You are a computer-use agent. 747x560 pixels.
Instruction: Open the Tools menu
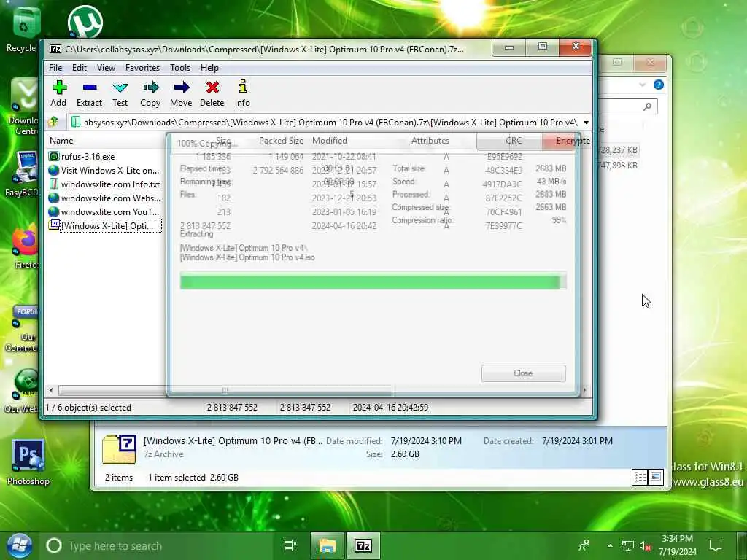180,68
